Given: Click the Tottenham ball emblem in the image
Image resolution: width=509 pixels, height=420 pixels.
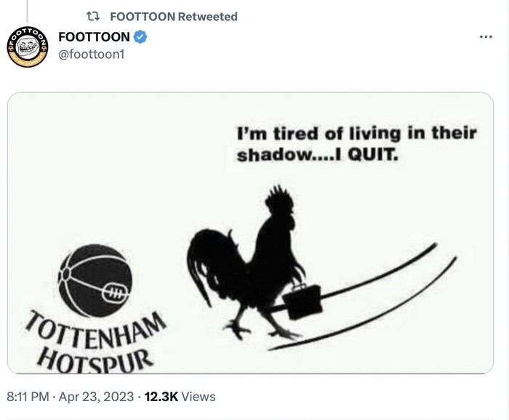Looking at the screenshot, I should click(x=95, y=281).
